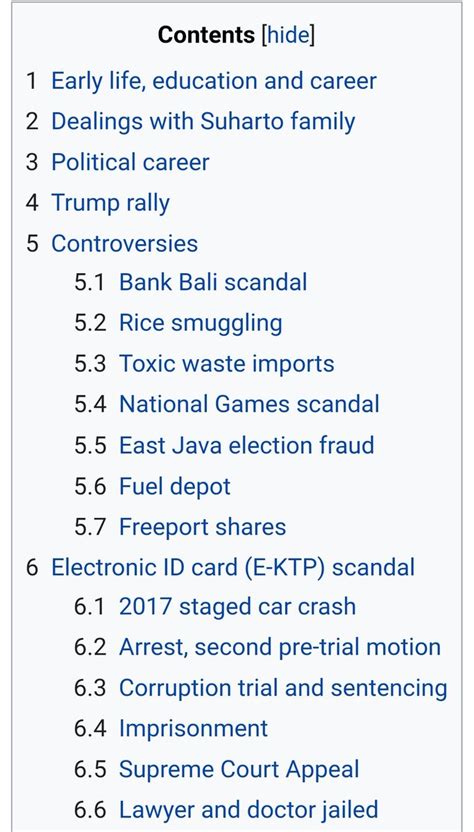This screenshot has width=474, height=832.
Task: Jump to East Java election fraud
Action: pos(246,445)
